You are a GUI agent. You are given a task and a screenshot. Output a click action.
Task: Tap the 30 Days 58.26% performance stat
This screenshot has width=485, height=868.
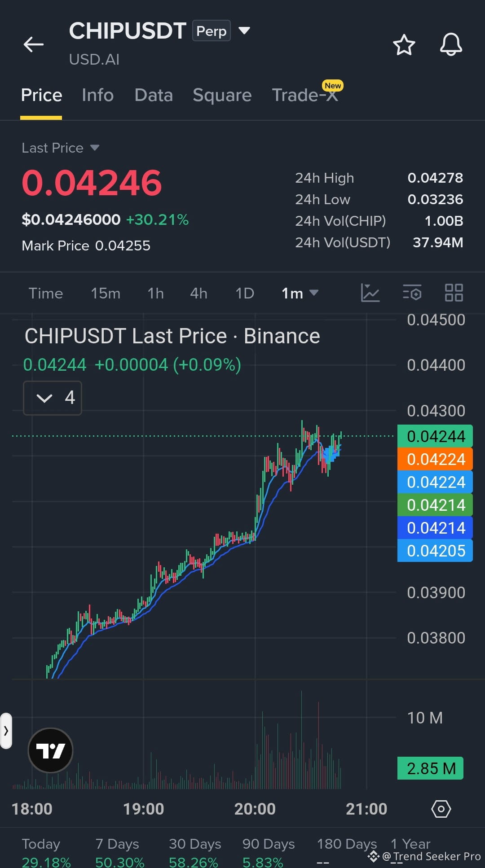point(194,852)
